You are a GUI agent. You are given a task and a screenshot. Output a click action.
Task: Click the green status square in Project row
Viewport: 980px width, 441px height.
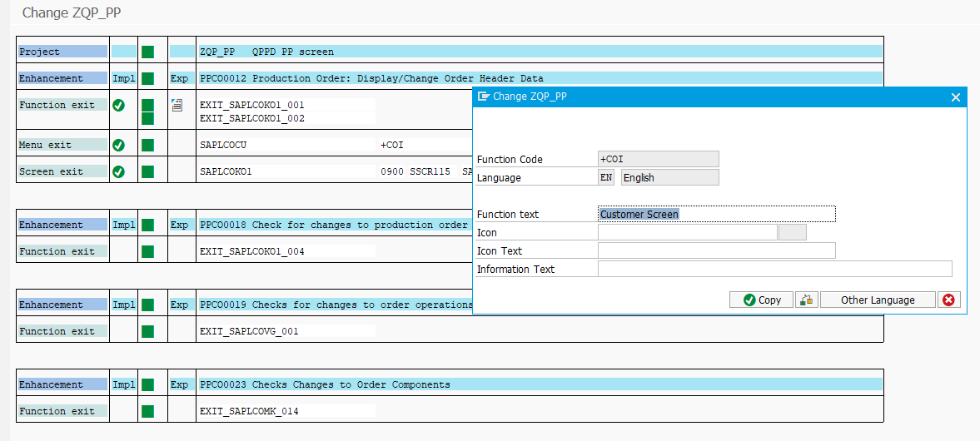pyautogui.click(x=147, y=52)
